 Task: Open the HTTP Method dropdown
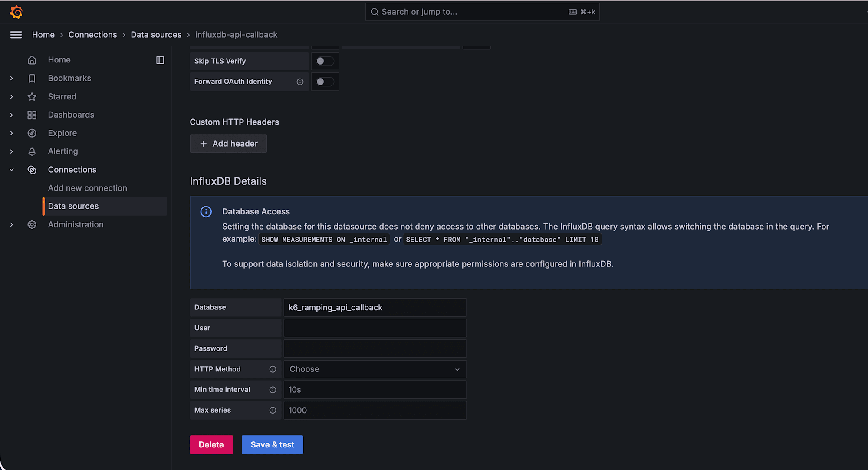[x=375, y=369]
